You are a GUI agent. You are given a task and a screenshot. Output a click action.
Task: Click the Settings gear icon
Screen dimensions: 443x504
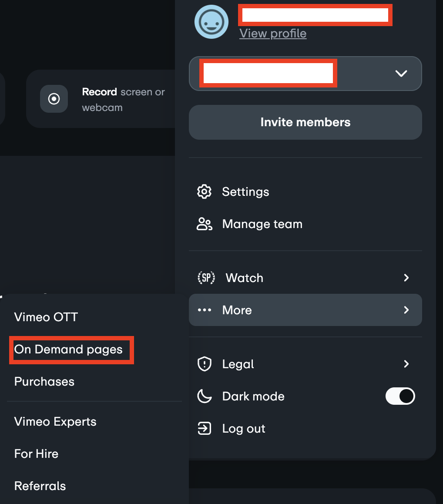point(204,192)
